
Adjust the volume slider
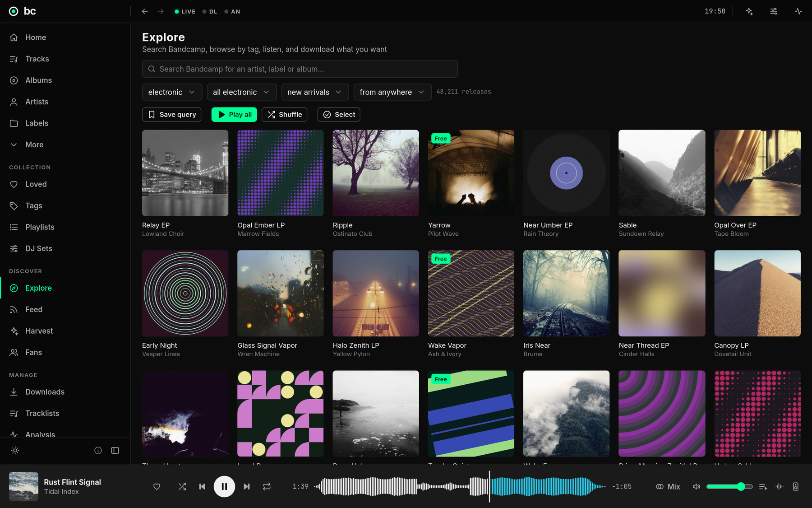pos(729,486)
